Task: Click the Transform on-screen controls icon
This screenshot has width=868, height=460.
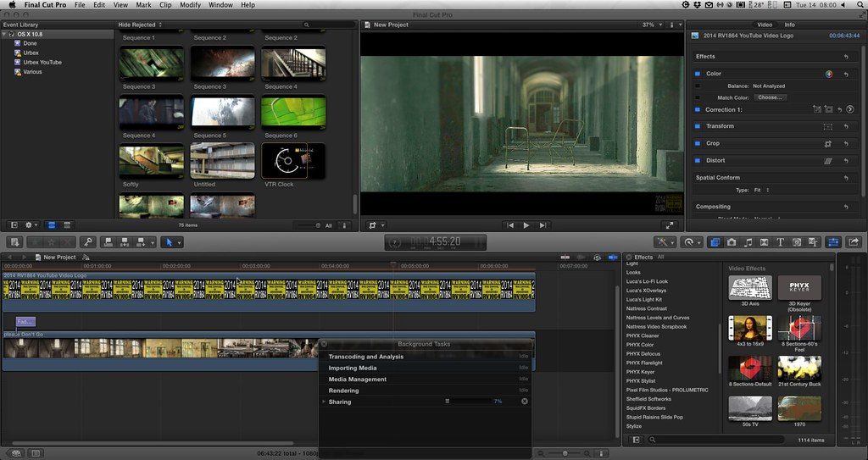Action: click(x=828, y=127)
